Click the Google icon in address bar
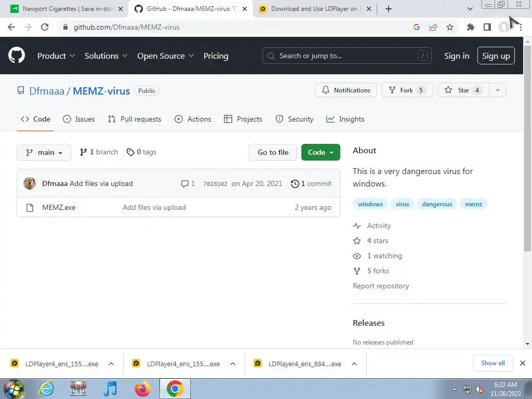The height and width of the screenshot is (399, 532). coord(417,27)
